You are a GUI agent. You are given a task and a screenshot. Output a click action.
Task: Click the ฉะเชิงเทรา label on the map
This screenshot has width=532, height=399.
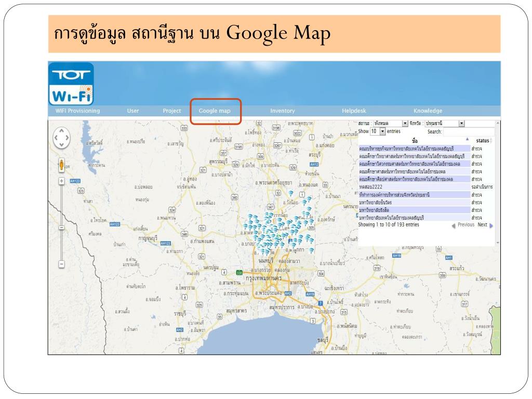[334, 288]
